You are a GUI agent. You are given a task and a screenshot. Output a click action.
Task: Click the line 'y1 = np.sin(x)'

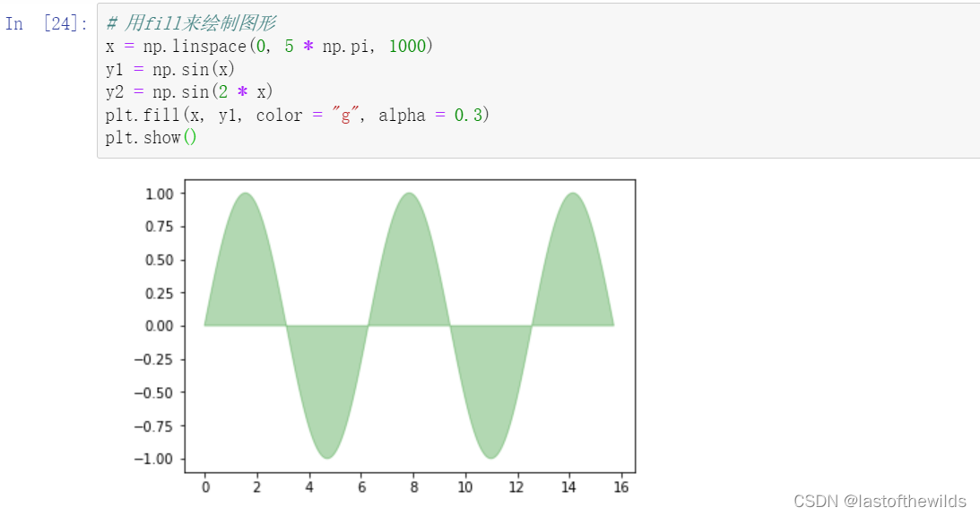170,69
